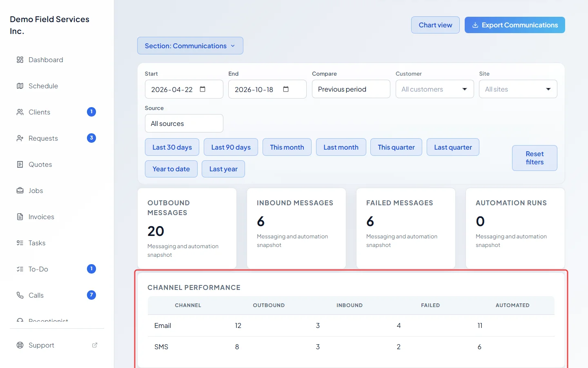Click Support external link icon
The height and width of the screenshot is (368, 588).
[x=95, y=345]
